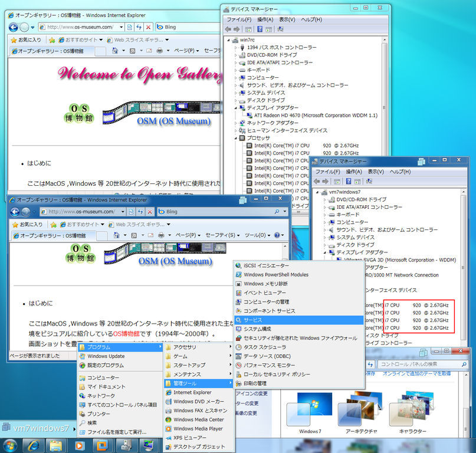Screen dimensions: 476x453
Task: Click VMware orange icon on taskbar
Action: 101,445
